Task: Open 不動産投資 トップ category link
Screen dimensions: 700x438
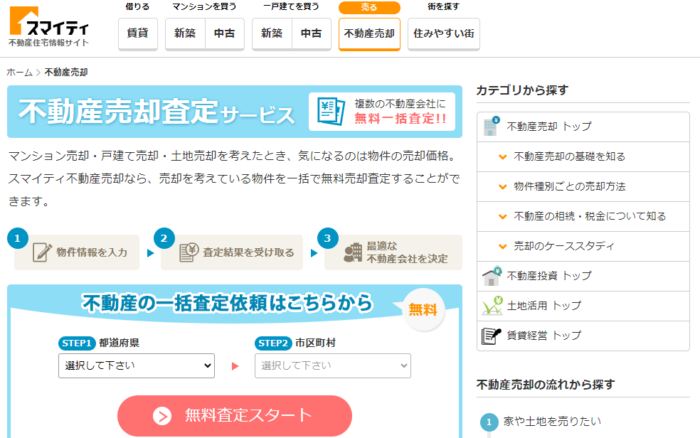Action: tap(583, 276)
